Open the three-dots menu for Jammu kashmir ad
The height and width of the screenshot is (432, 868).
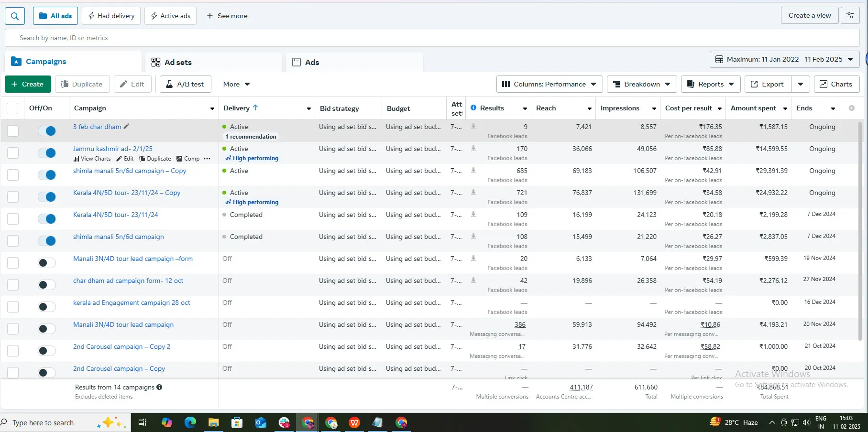coord(207,159)
